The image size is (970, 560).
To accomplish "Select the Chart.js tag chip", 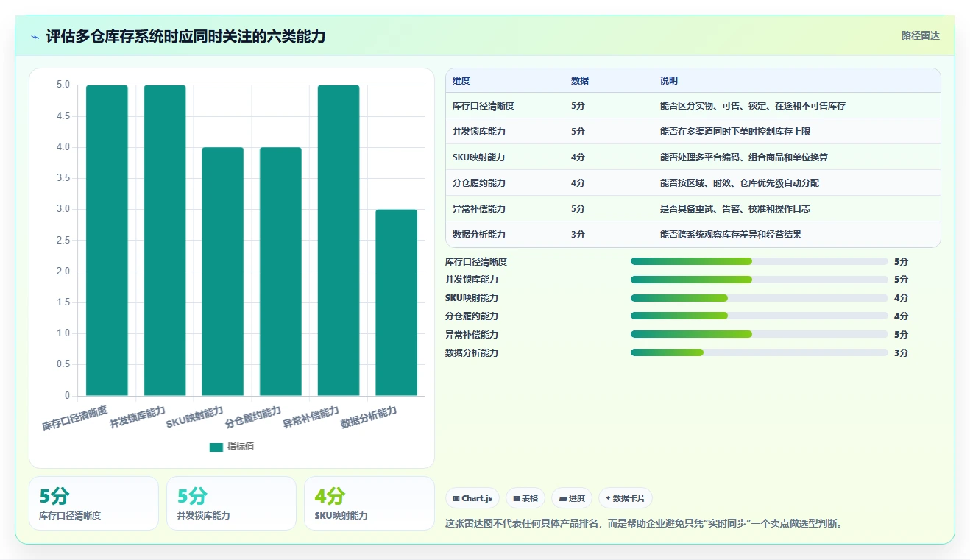I will point(472,498).
